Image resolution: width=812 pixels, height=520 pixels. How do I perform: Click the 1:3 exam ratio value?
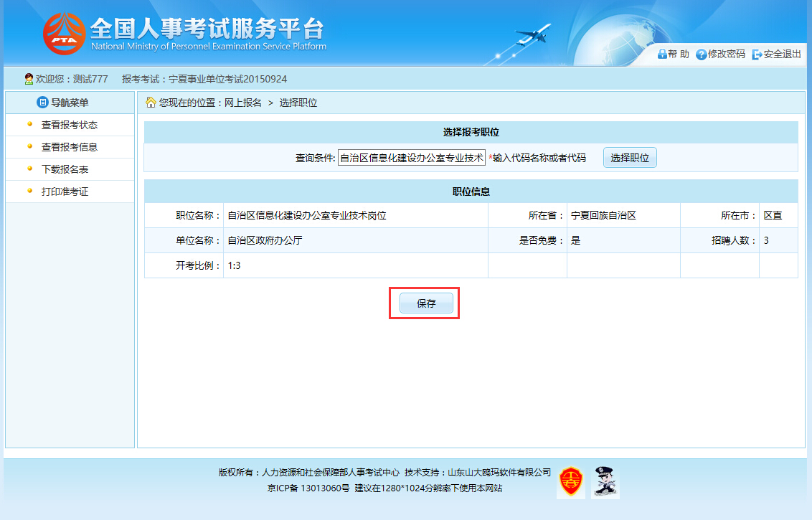pos(234,265)
